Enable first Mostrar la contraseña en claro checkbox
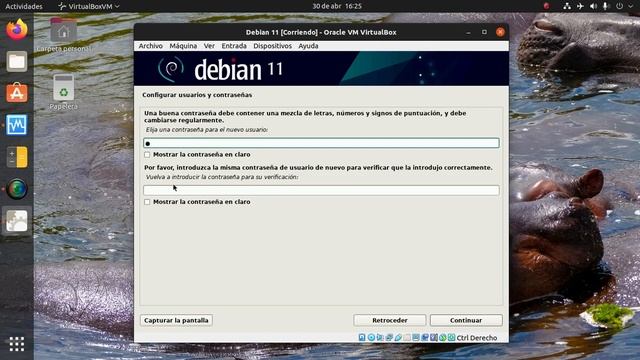 click(147, 155)
